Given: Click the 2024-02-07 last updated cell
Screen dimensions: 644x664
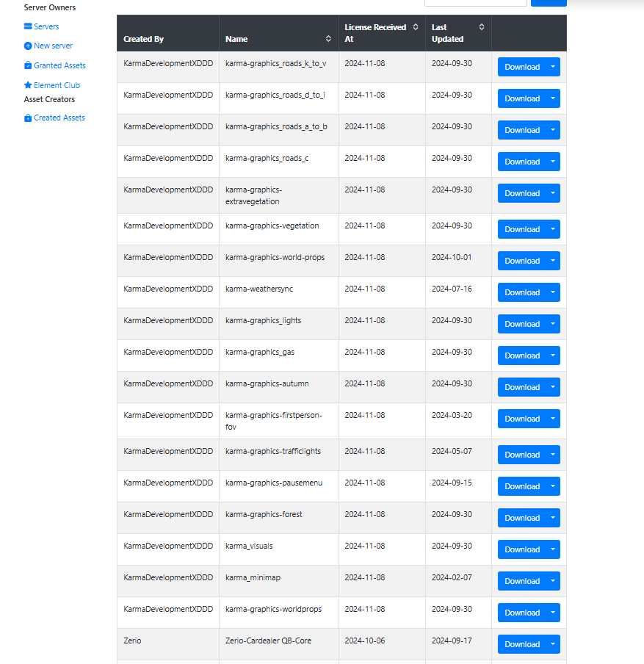Looking at the screenshot, I should pos(458,581).
